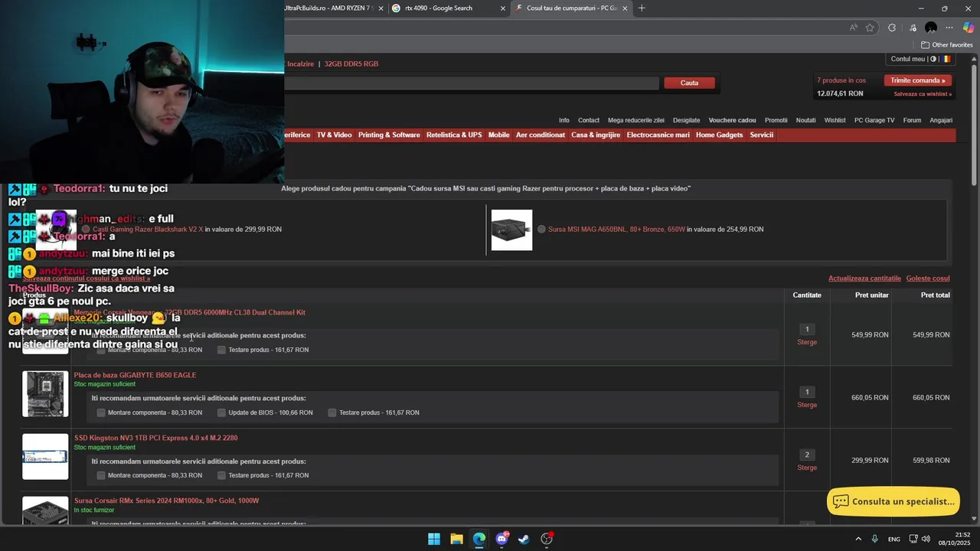Check Testare produs for Corsair memory
The image size is (980, 551).
click(x=221, y=350)
